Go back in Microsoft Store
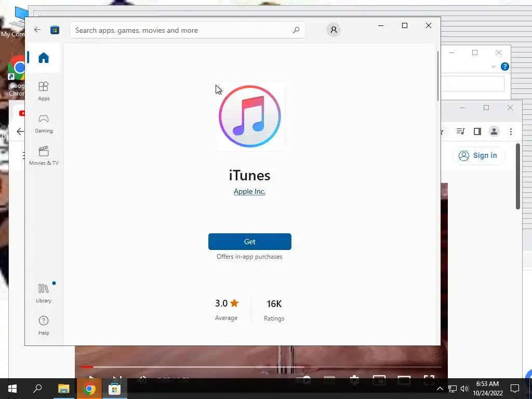This screenshot has width=532, height=399. pyautogui.click(x=37, y=30)
